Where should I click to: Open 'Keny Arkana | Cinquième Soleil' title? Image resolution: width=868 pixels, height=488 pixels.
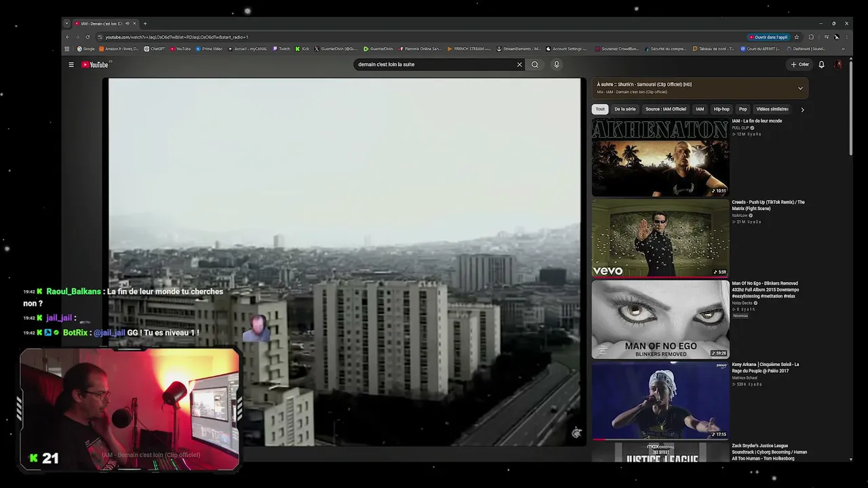point(766,367)
